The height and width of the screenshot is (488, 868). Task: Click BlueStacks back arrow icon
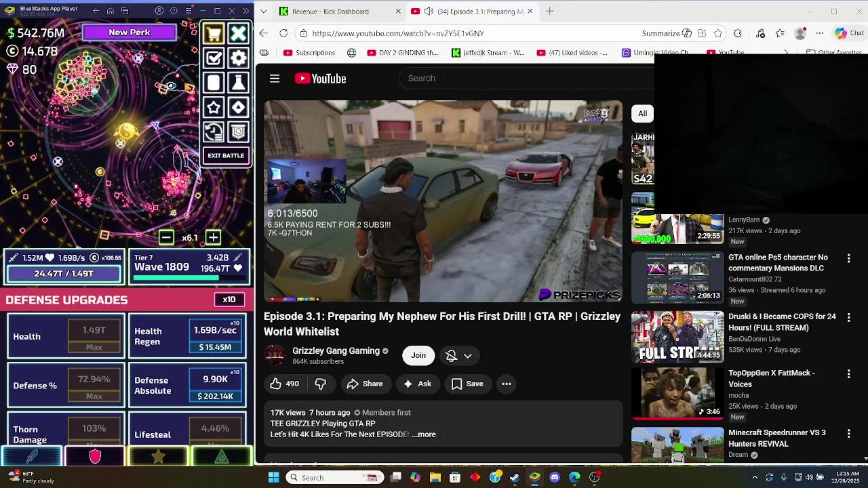[95, 11]
